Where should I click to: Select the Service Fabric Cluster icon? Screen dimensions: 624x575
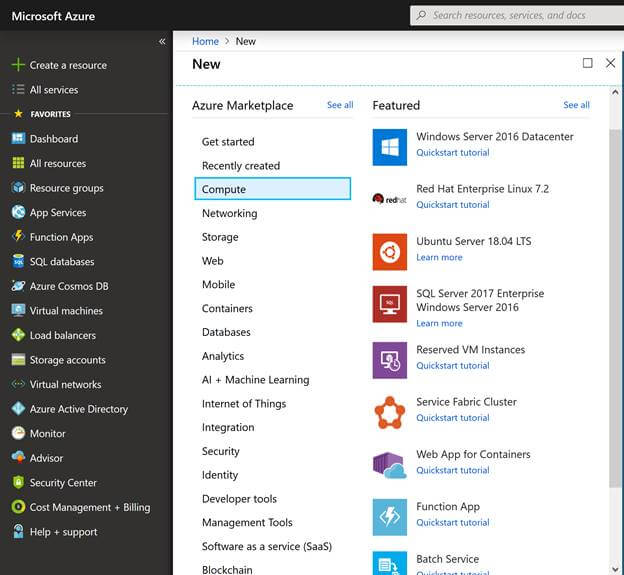[x=390, y=413]
